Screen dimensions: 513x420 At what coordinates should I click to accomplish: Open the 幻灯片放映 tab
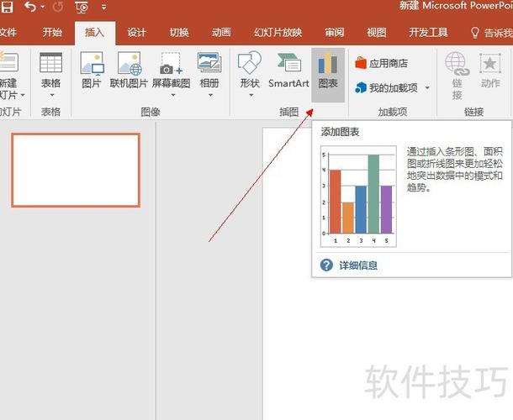(x=278, y=33)
